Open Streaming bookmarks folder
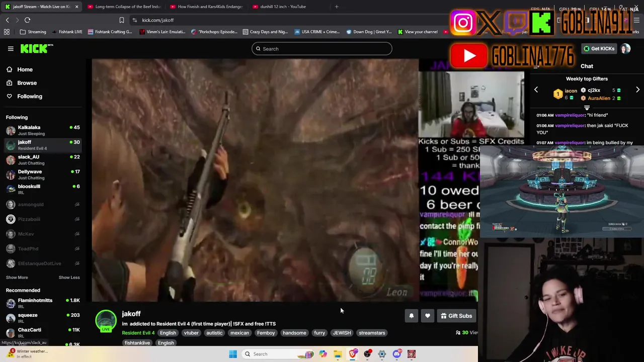The image size is (644, 362). pos(33,32)
